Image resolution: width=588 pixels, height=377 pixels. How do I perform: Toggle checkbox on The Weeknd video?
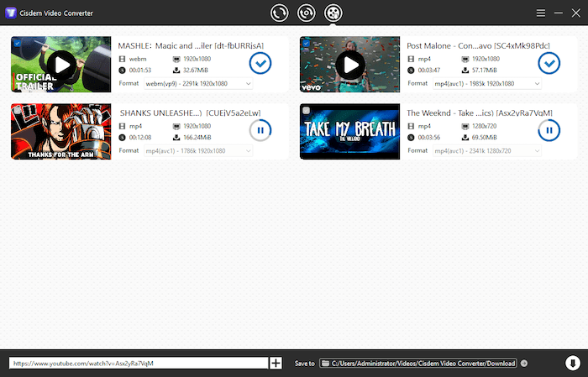[306, 110]
